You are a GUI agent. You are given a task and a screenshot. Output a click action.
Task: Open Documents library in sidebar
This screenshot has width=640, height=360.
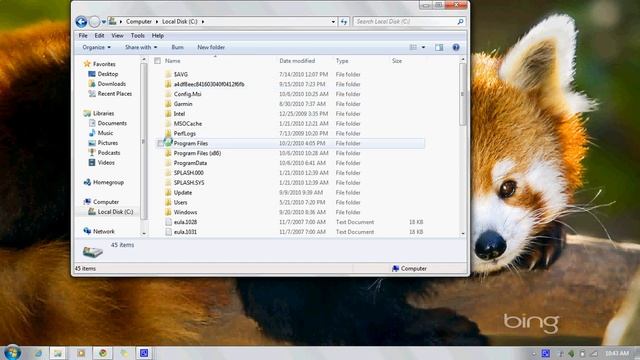click(112, 123)
